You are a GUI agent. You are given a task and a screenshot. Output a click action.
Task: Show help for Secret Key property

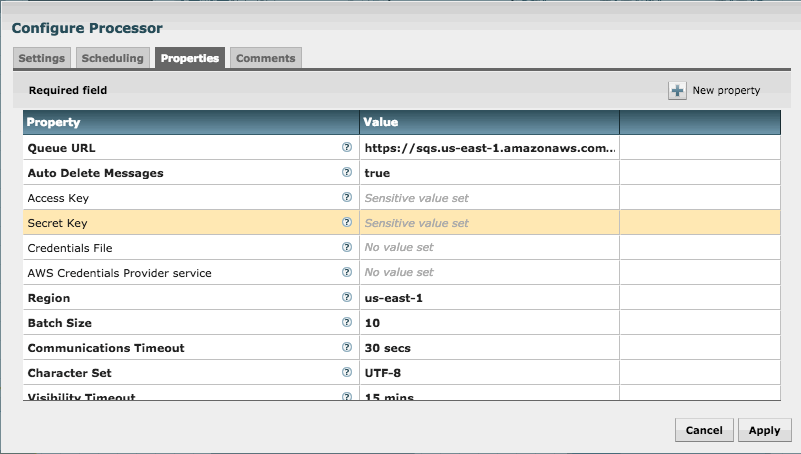click(x=347, y=222)
